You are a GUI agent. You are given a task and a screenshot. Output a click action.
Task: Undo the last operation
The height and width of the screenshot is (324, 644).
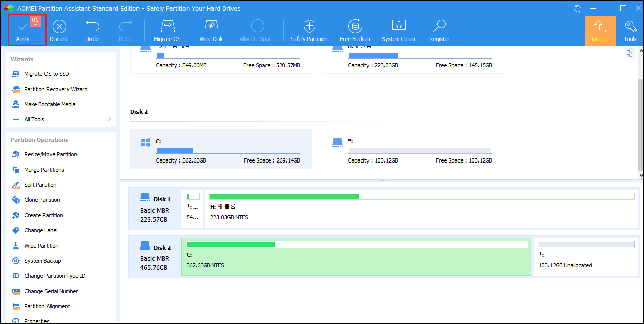pyautogui.click(x=92, y=31)
